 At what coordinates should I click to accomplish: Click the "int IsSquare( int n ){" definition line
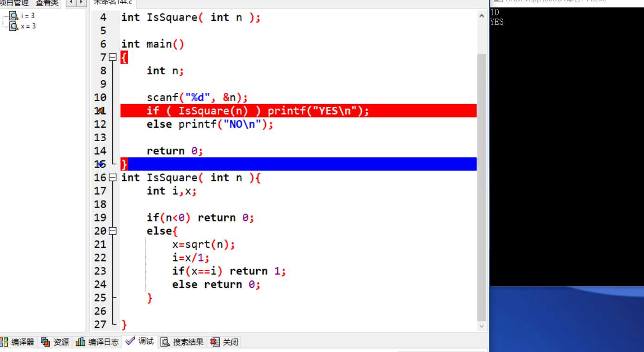point(191,178)
